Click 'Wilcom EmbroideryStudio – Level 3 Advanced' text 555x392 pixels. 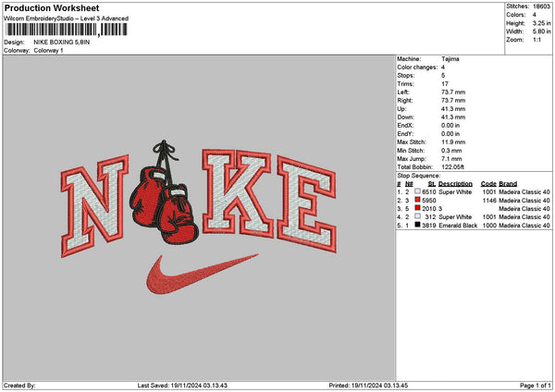(x=67, y=18)
